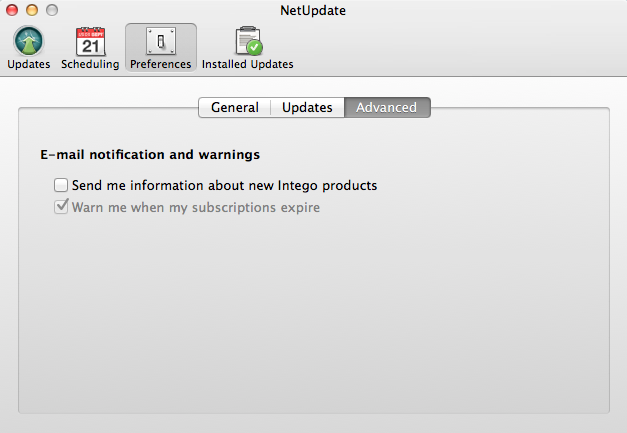This screenshot has width=627, height=433.
Task: Open the Scheduling calendar icon
Action: [x=90, y=42]
